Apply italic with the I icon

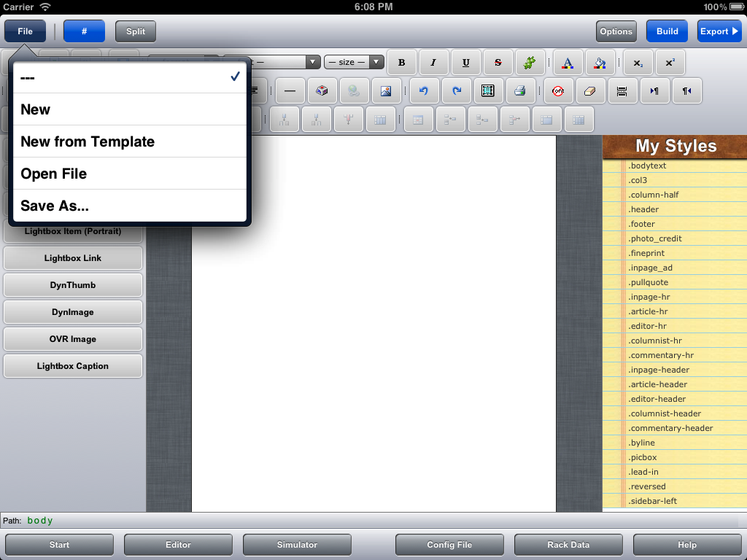433,63
